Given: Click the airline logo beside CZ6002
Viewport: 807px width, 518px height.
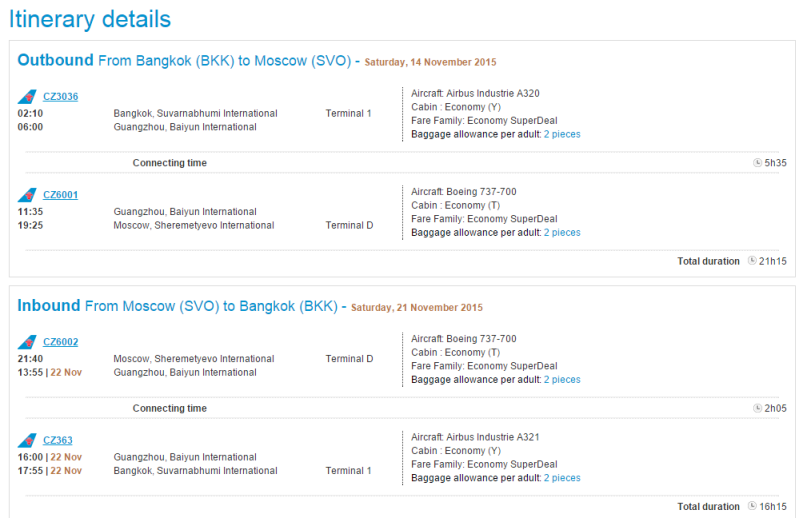Looking at the screenshot, I should (27, 342).
